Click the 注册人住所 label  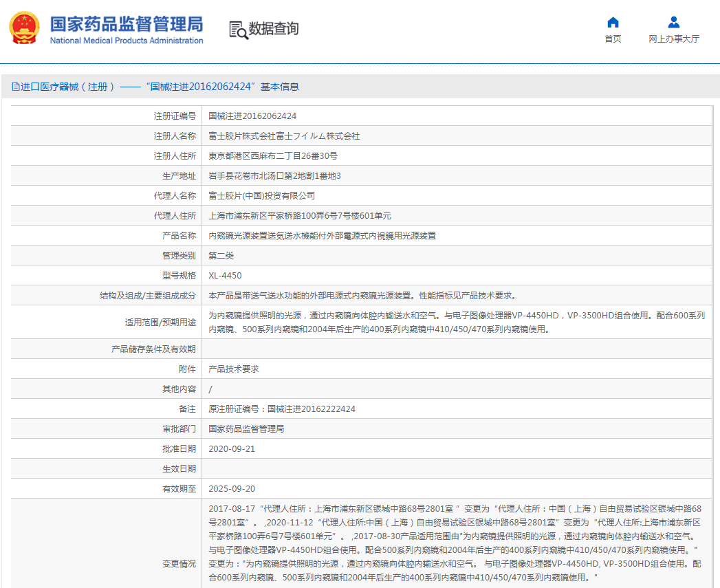click(175, 155)
